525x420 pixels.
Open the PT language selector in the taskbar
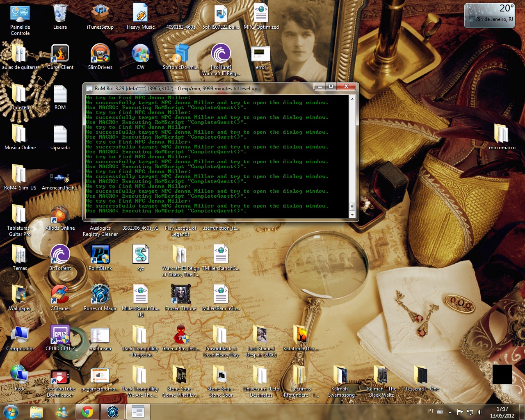431,411
